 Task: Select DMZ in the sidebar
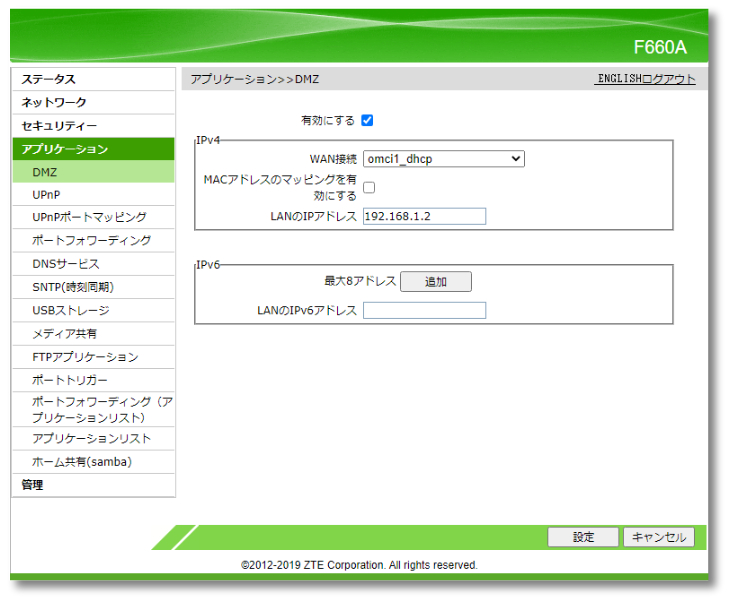(93, 172)
